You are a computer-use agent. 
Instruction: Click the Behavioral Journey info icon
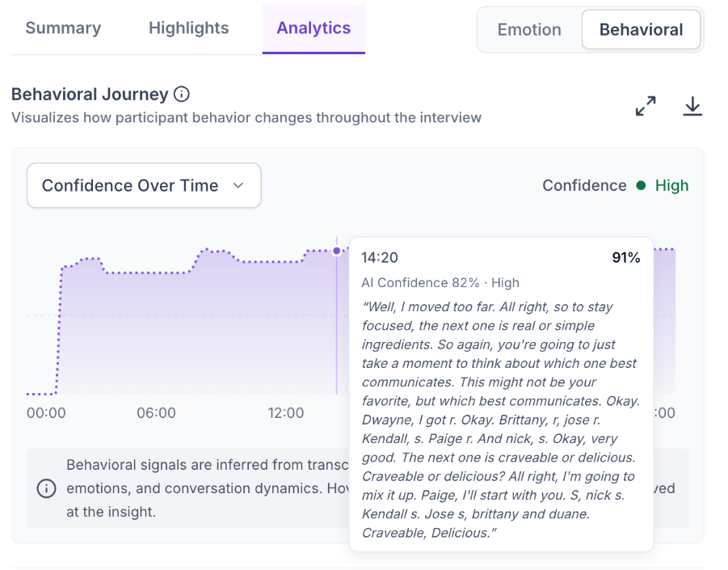pyautogui.click(x=182, y=95)
